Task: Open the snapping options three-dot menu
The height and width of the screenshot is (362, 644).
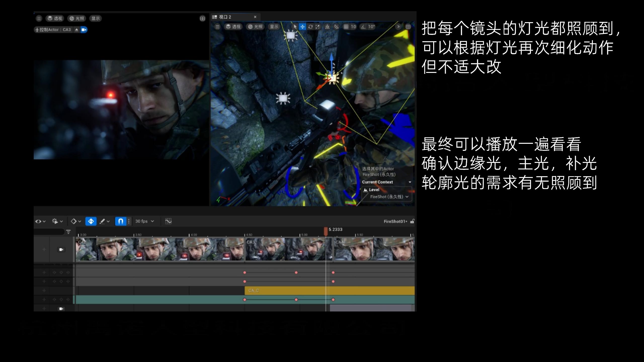Action: point(129,221)
